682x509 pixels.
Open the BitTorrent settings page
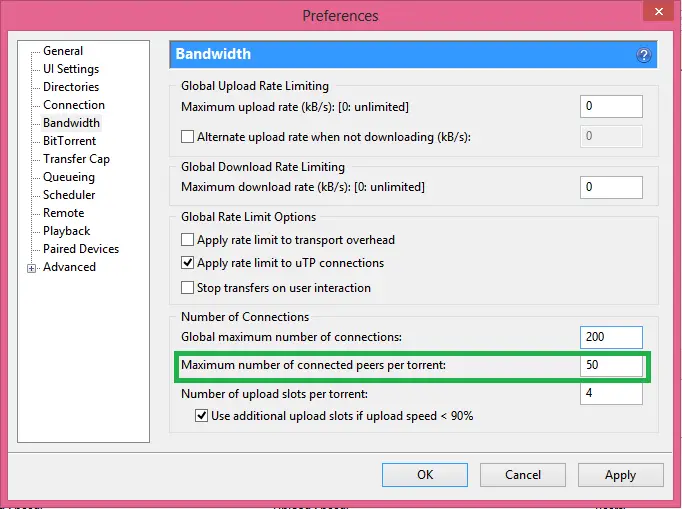click(x=70, y=141)
